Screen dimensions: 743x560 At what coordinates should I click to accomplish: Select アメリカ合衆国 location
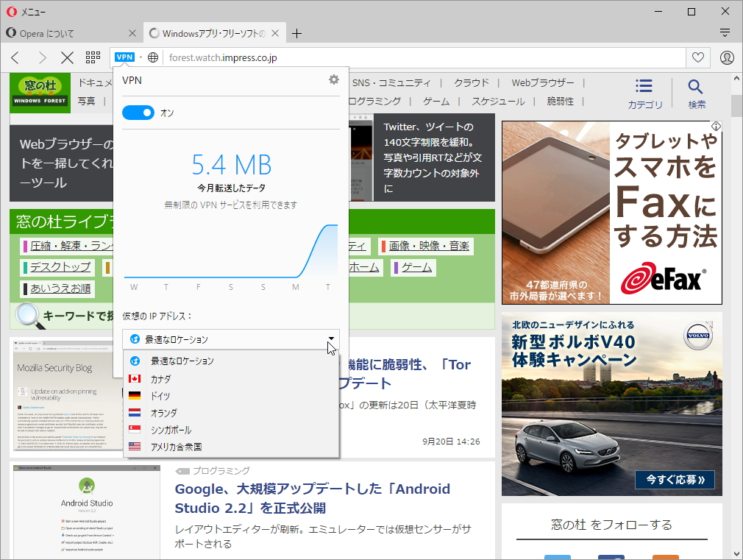(231, 447)
